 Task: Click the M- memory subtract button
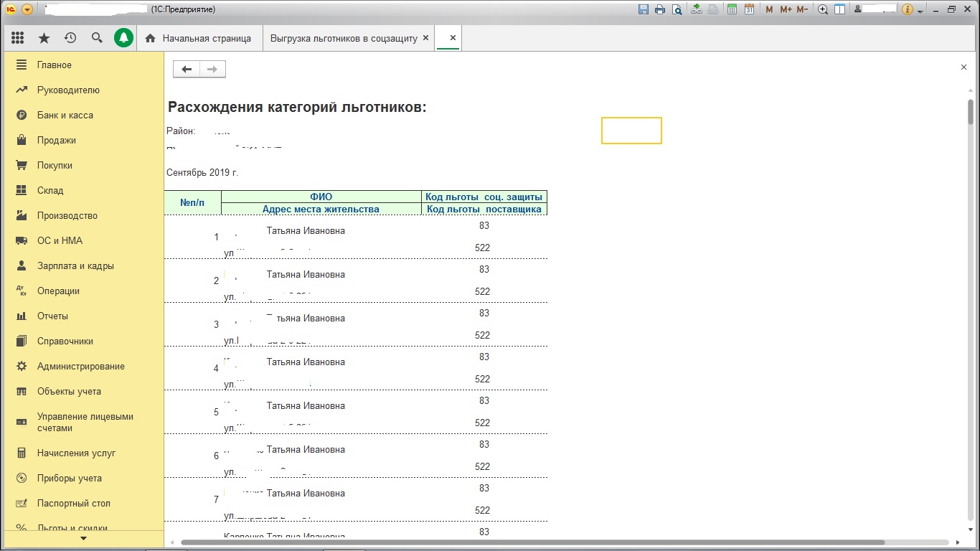point(803,9)
